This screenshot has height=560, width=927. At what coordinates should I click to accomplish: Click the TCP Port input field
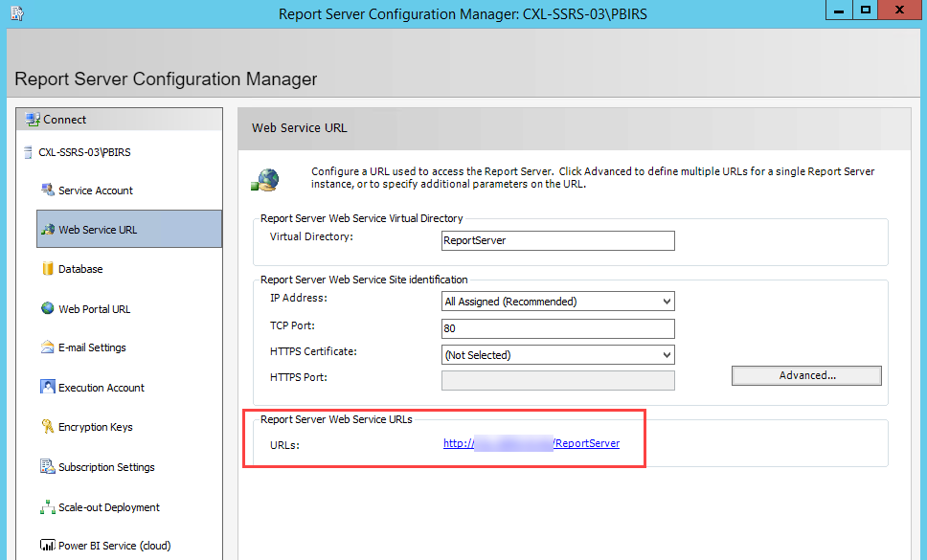pos(557,328)
